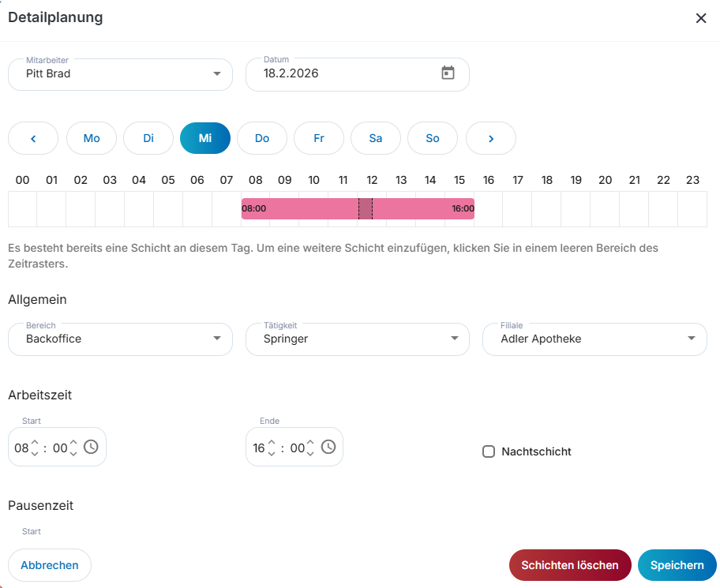Click the clock icon beside end time

[328, 448]
